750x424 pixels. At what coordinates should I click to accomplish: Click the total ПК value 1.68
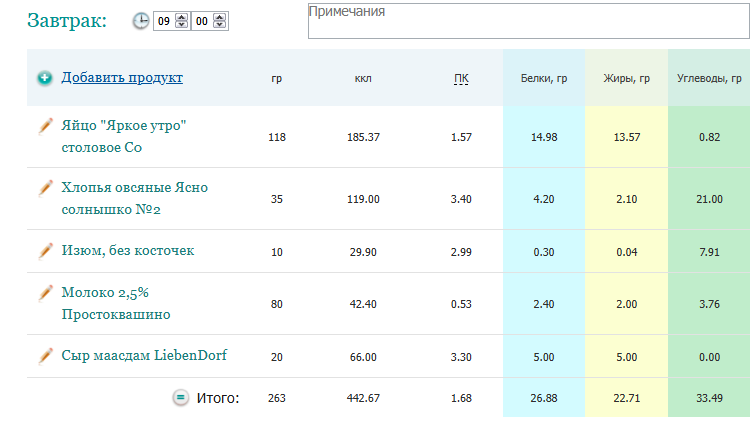click(461, 398)
